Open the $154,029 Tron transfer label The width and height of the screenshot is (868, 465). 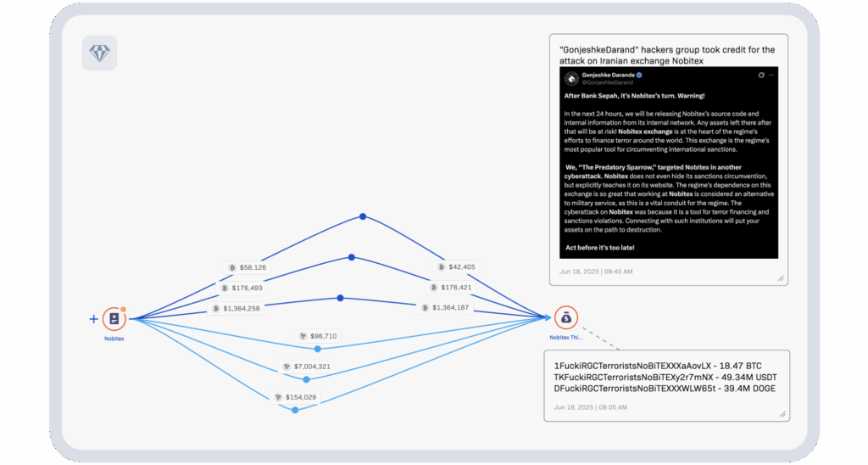coord(296,397)
